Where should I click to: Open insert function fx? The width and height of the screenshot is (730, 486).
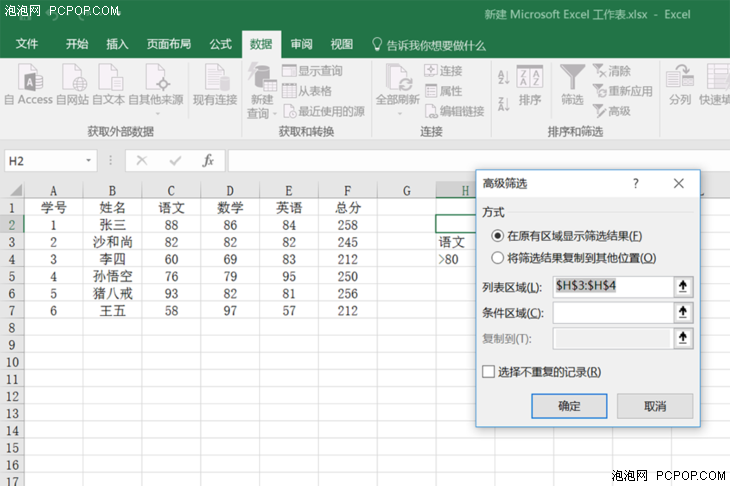(208, 161)
